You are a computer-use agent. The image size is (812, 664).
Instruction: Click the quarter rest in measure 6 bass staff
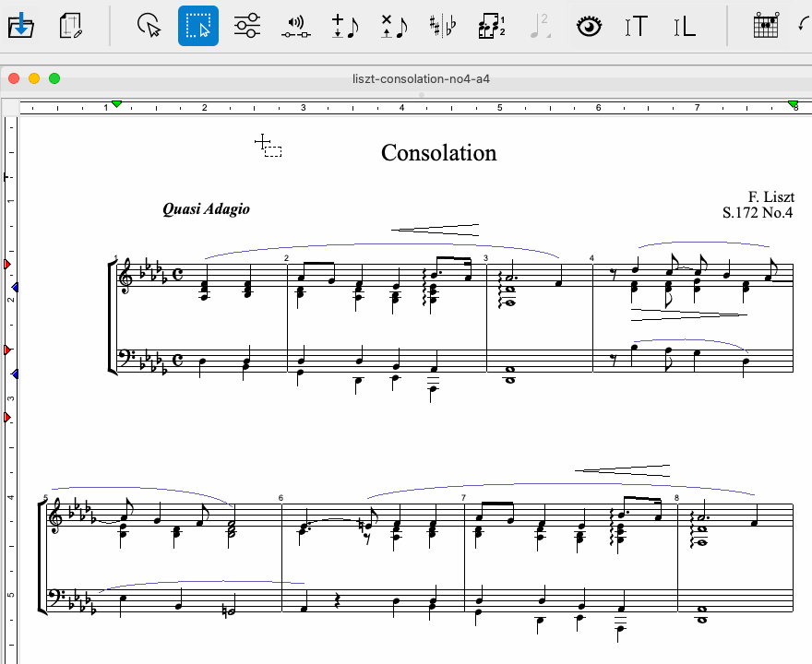click(x=337, y=602)
